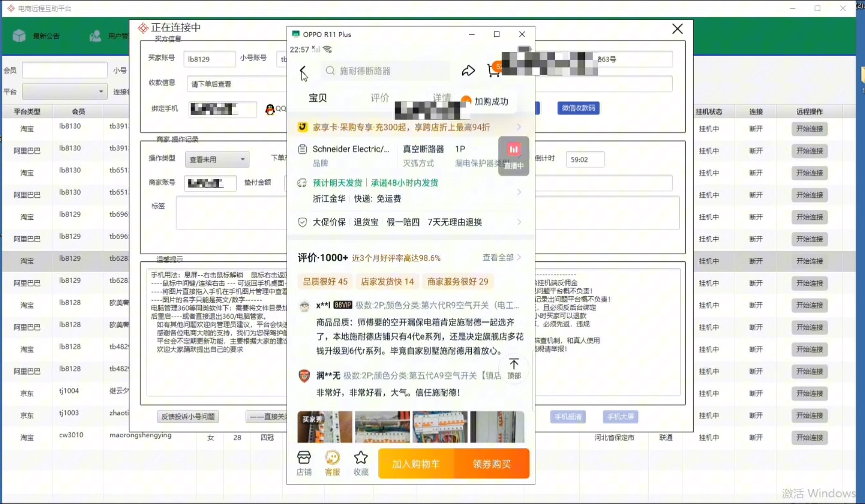Open the 客服 customer service icon

click(333, 463)
